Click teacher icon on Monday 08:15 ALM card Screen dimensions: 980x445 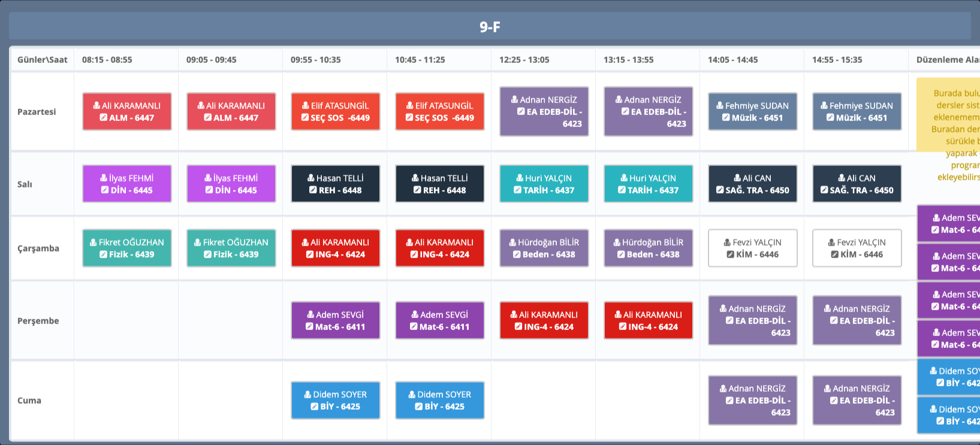pos(97,106)
